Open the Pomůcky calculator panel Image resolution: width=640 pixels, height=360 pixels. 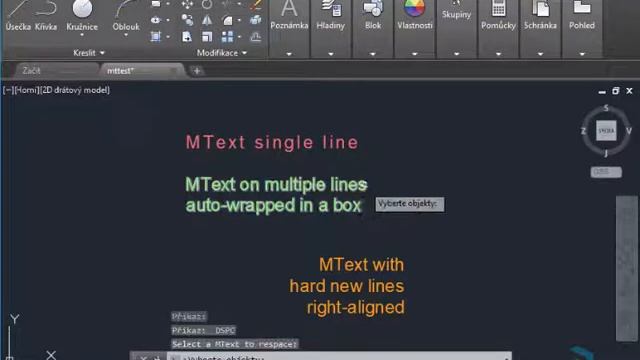[x=498, y=16]
